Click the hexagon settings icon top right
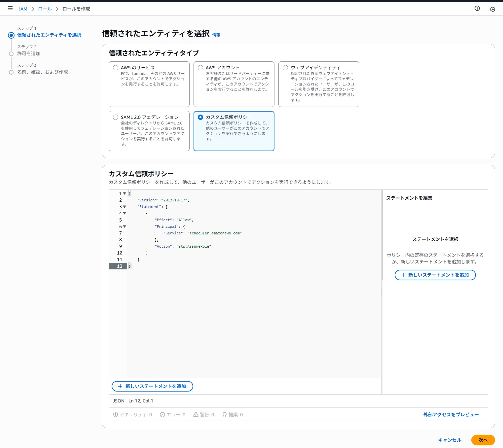 coord(492,9)
